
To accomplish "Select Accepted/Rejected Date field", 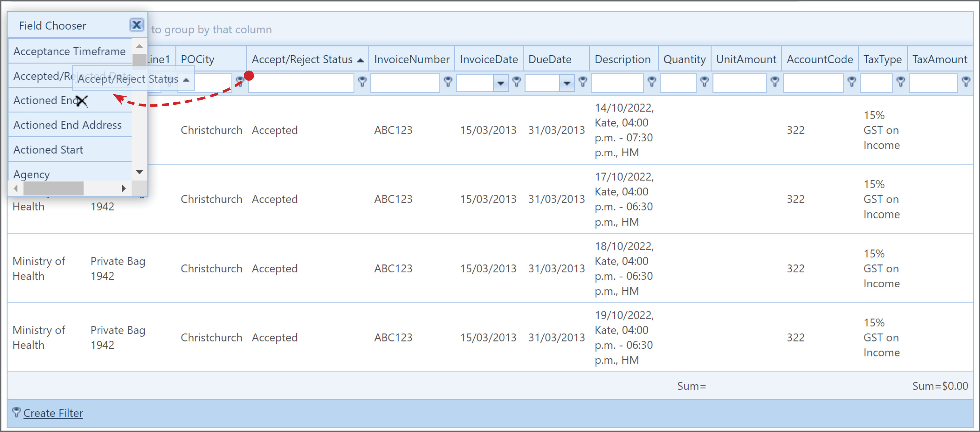I will (70, 76).
